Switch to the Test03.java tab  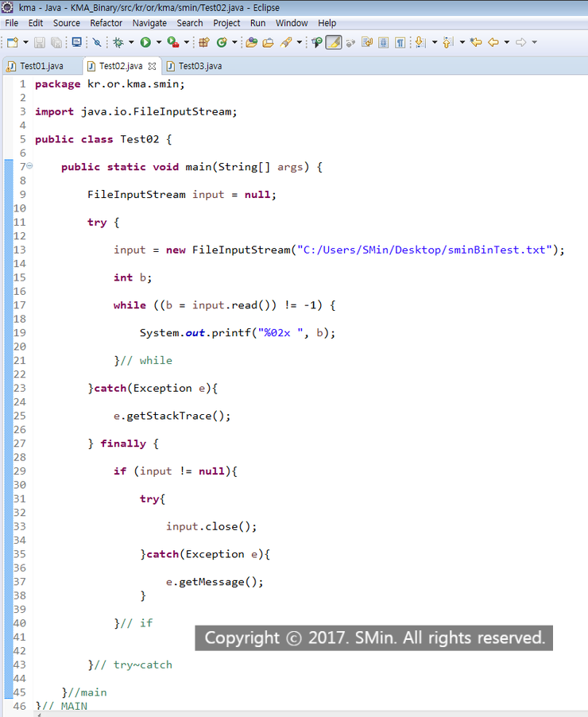pyautogui.click(x=199, y=66)
